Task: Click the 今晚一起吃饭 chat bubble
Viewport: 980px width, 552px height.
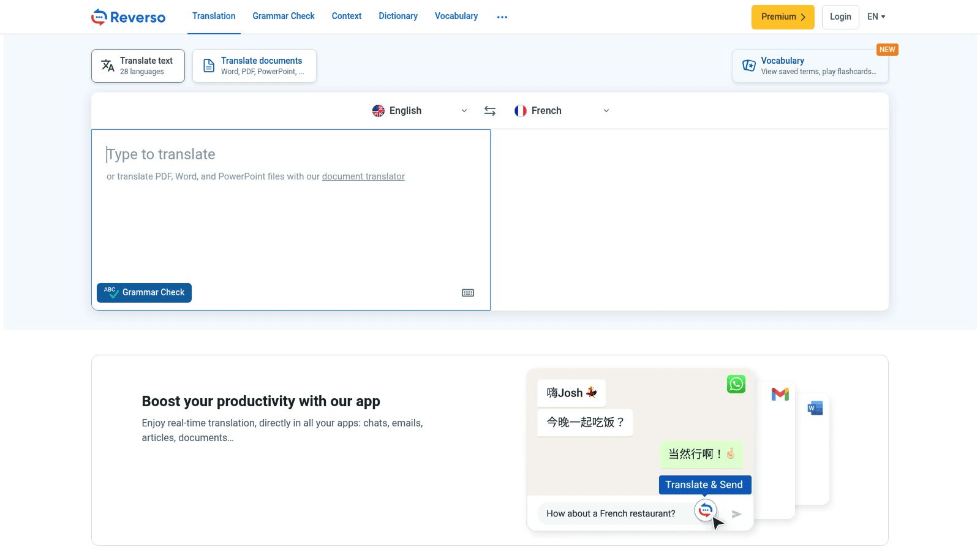Action: [x=585, y=422]
